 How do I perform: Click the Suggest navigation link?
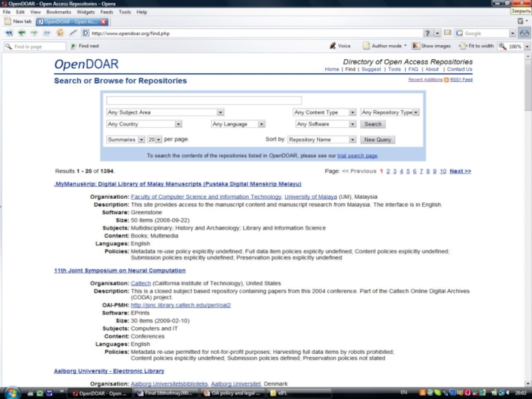tap(371, 69)
